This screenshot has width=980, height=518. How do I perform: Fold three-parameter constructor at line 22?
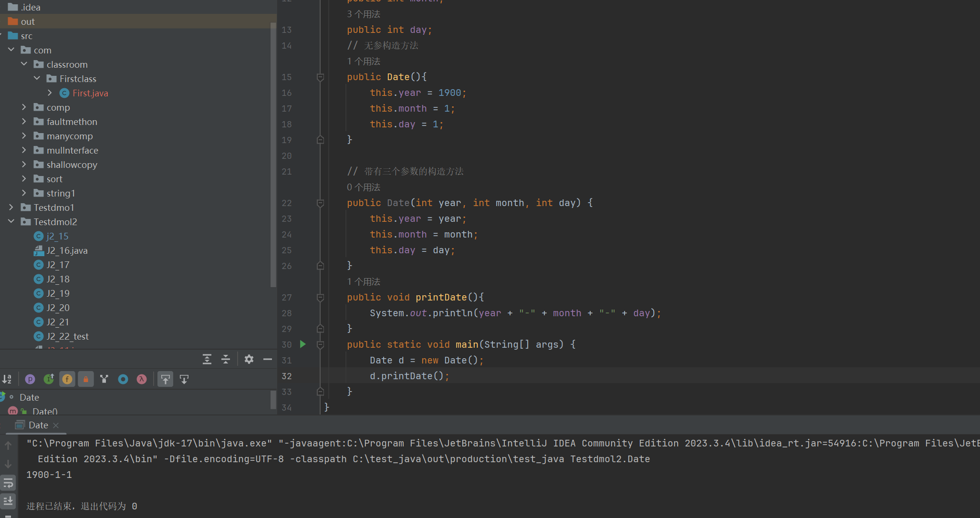[321, 203]
